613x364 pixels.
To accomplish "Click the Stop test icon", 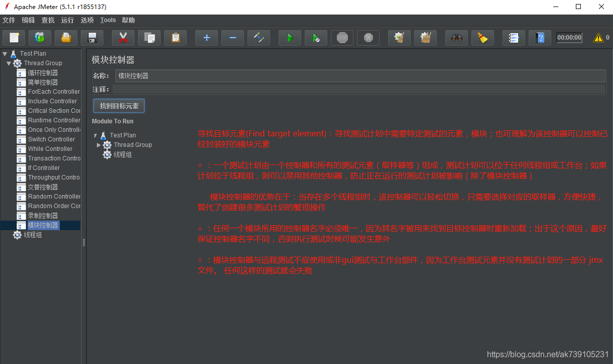I will coord(342,38).
